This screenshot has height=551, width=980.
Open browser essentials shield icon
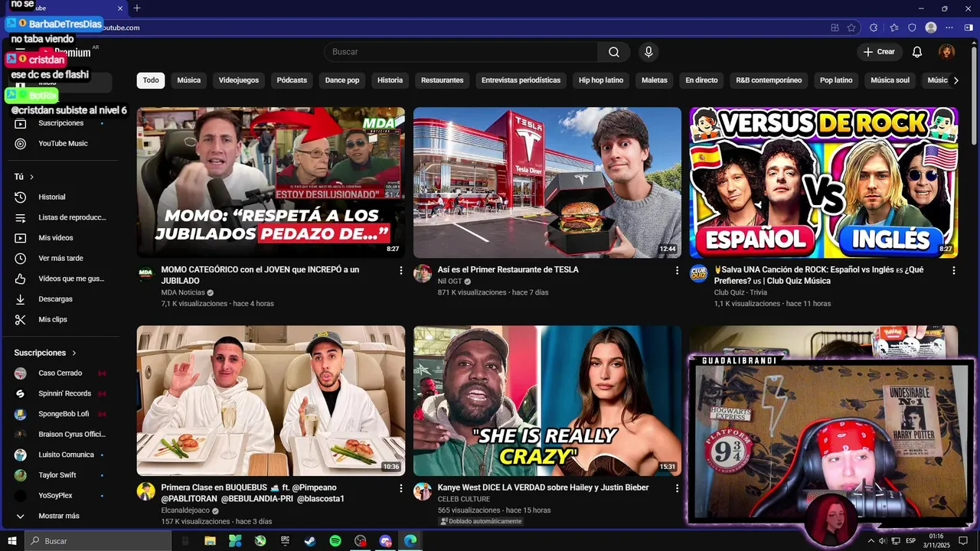tap(912, 28)
